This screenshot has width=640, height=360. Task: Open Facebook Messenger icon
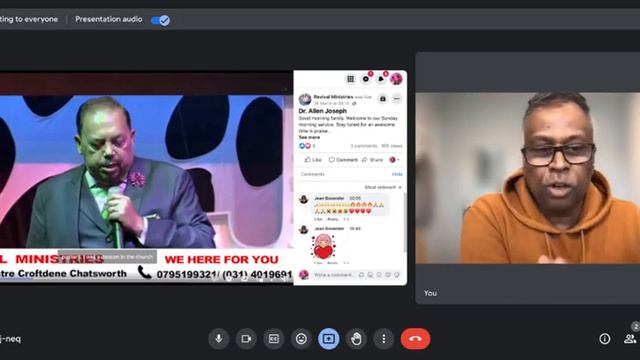click(366, 79)
